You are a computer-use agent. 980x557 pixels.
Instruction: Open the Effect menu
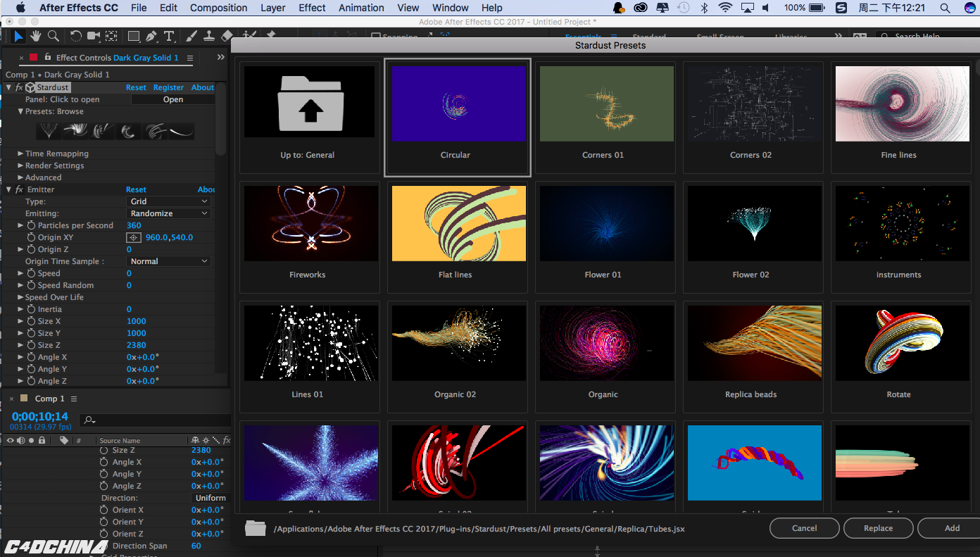[312, 8]
